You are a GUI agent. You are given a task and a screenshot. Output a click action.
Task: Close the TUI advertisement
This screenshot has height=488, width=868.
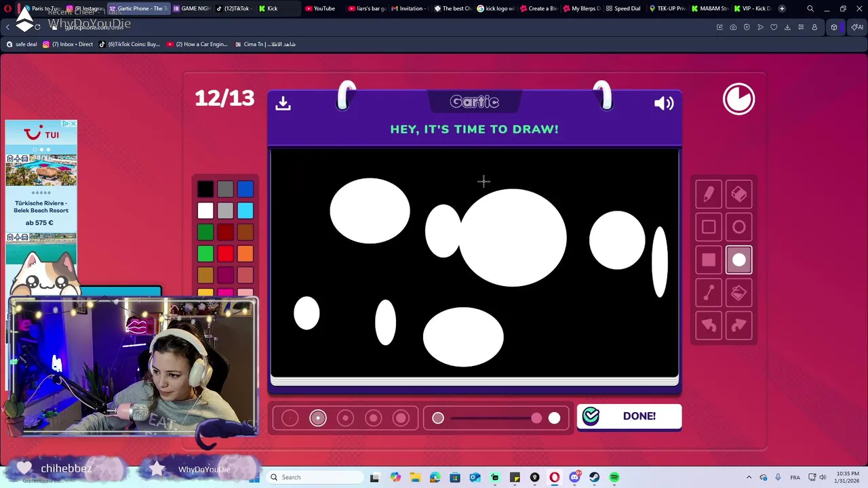click(x=73, y=123)
